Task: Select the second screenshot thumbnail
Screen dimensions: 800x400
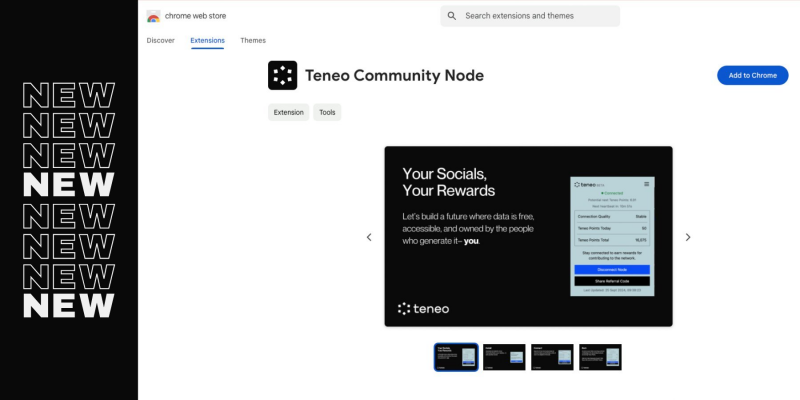Action: pyautogui.click(x=504, y=357)
